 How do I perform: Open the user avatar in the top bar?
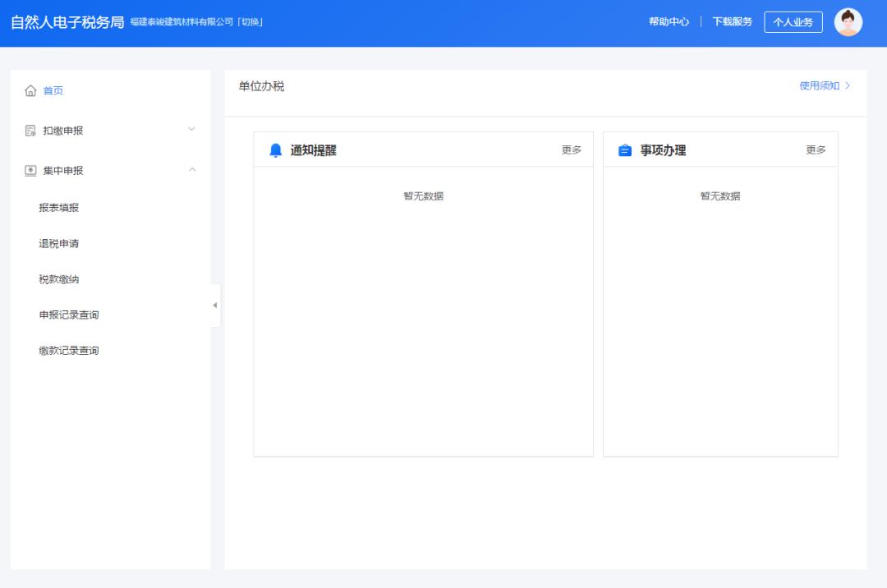[x=849, y=21]
